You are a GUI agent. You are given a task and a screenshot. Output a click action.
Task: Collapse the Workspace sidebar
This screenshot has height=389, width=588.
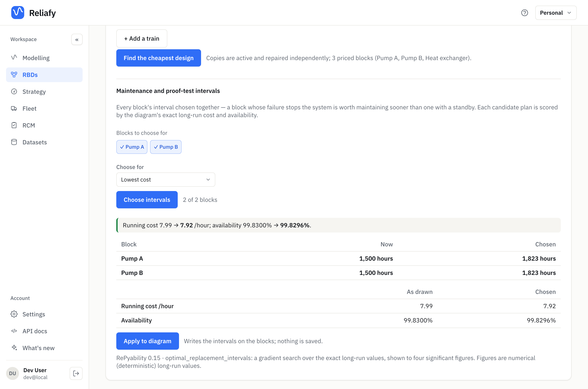(77, 40)
